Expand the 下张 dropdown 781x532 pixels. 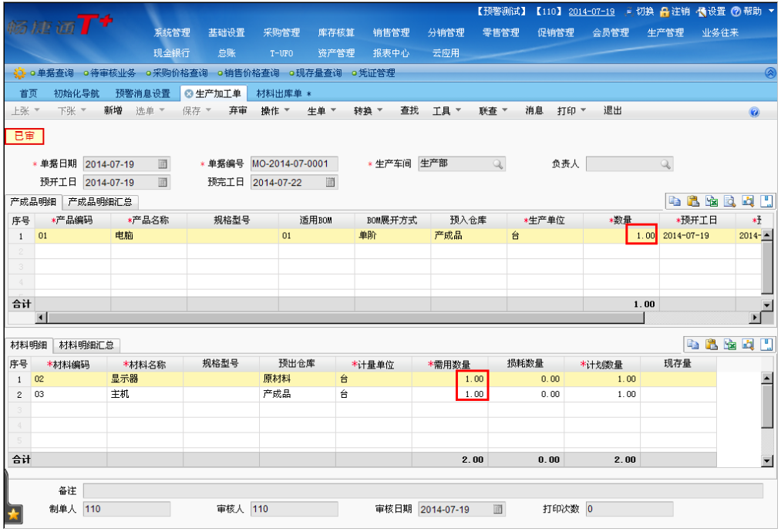83,110
